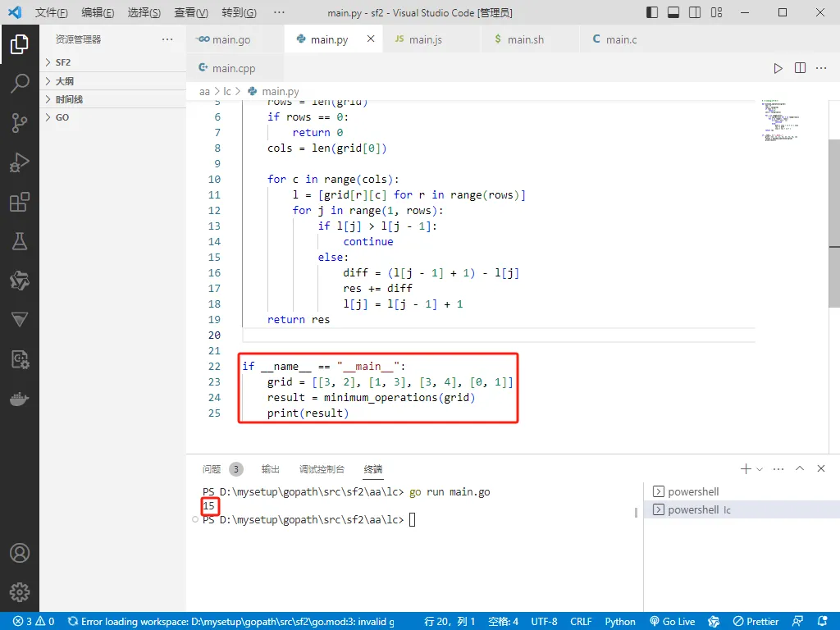
Task: Open the 转到(G) menu
Action: (239, 12)
